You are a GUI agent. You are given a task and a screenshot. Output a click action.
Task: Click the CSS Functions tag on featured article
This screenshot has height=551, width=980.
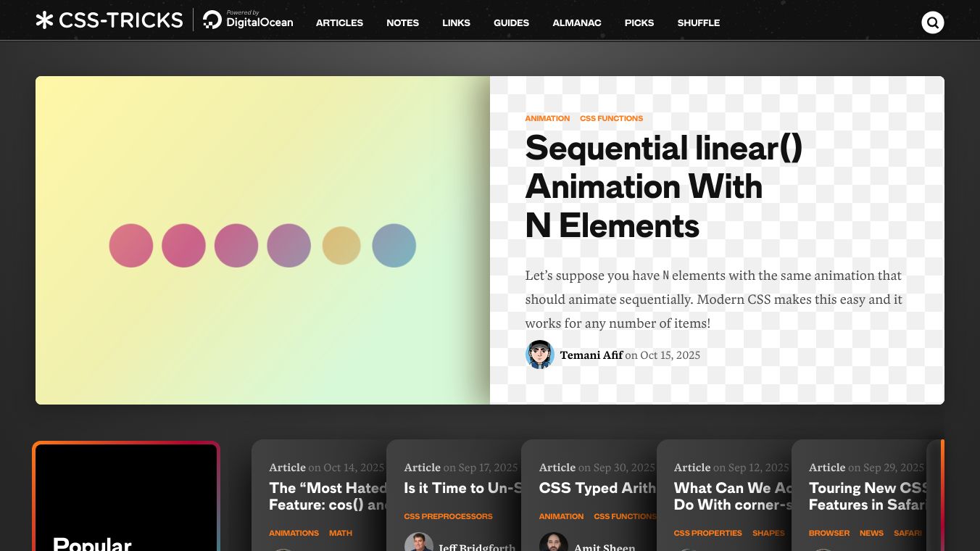[x=611, y=118]
